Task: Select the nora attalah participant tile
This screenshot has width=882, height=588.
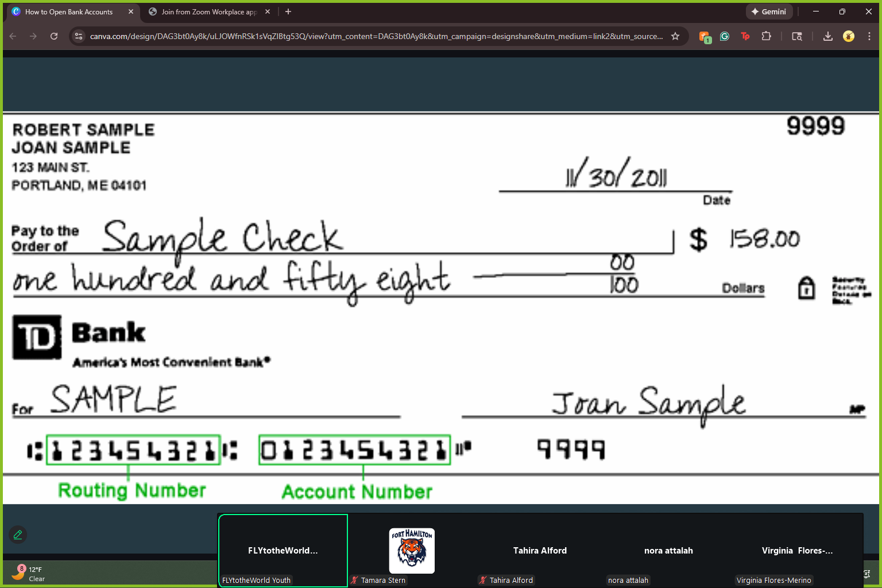Action: coord(668,551)
